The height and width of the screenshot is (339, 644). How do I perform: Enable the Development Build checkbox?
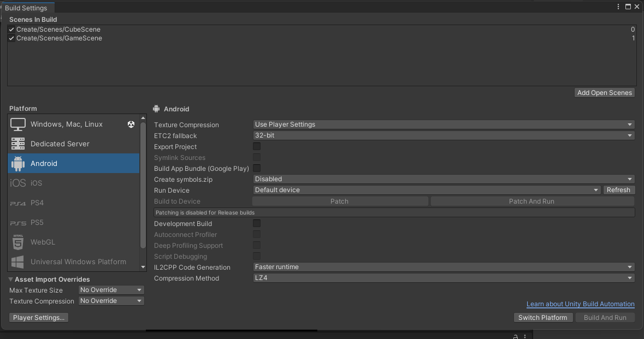tap(257, 223)
